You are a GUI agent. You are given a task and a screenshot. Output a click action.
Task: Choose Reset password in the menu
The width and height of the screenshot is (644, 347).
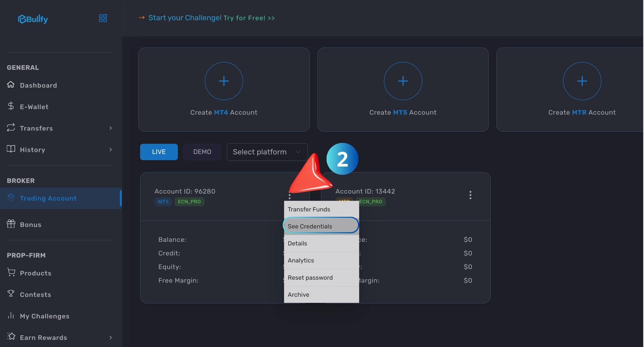[321, 278]
